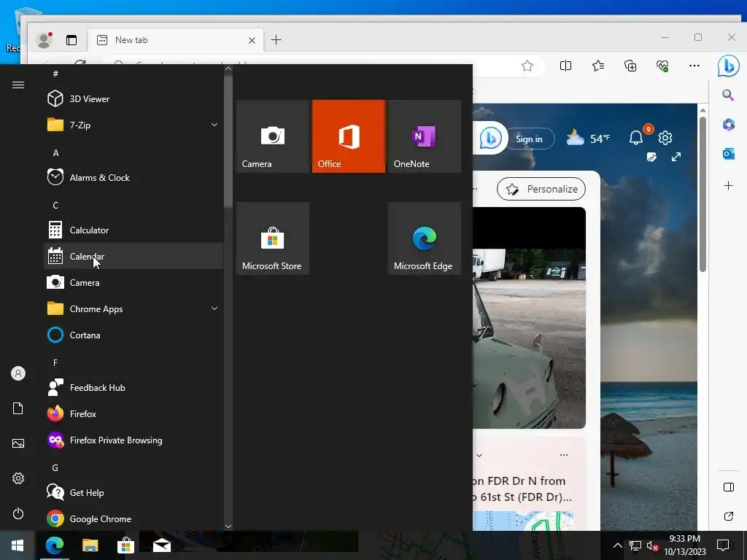Click the Windows Start button

[x=18, y=545]
